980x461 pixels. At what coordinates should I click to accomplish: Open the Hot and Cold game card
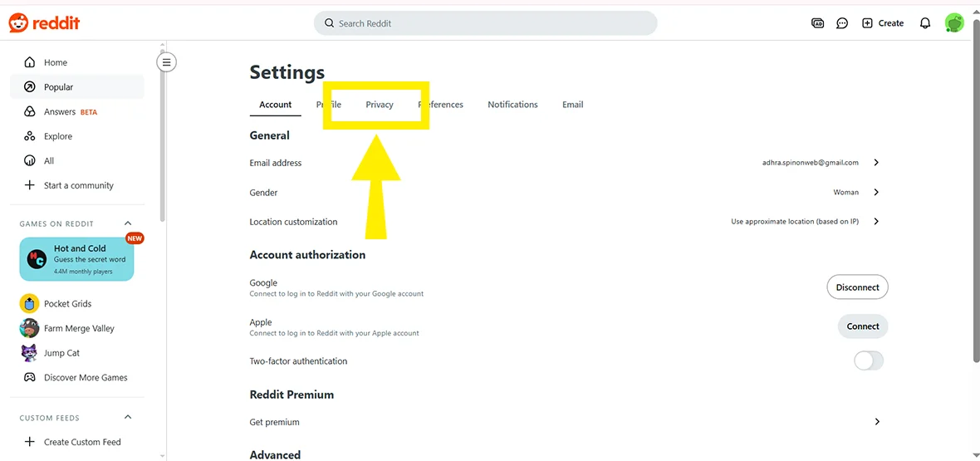(77, 259)
